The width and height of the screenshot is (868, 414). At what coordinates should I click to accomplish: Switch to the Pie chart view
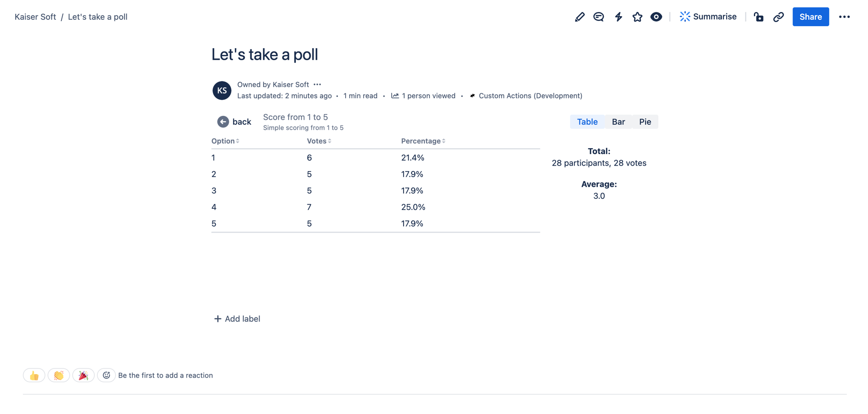pos(645,122)
